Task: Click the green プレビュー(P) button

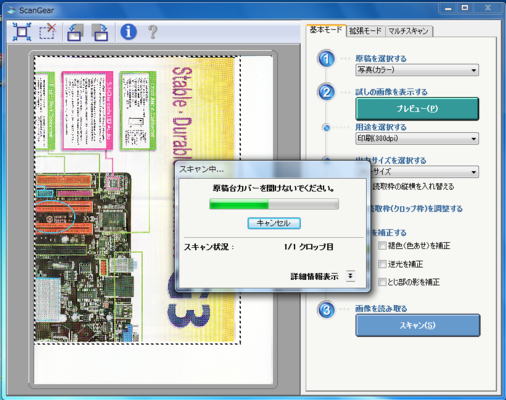Action: tap(417, 109)
